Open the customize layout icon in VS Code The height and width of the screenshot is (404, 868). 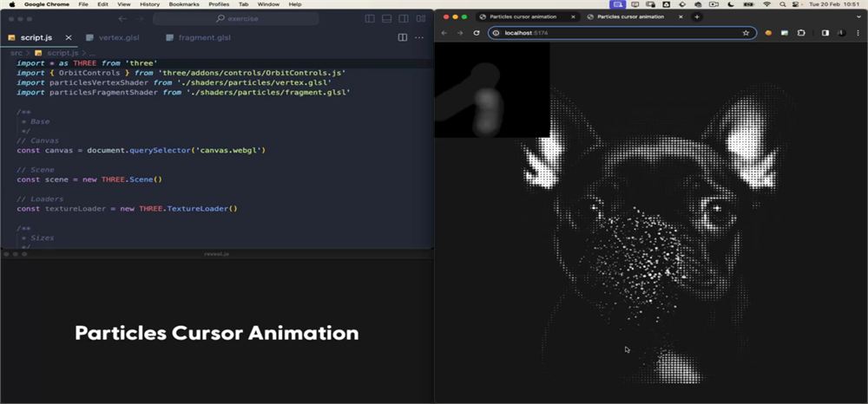421,19
